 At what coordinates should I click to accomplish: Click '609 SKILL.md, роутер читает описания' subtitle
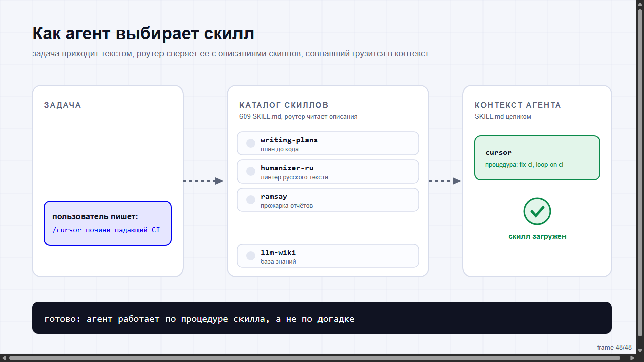coord(298,117)
